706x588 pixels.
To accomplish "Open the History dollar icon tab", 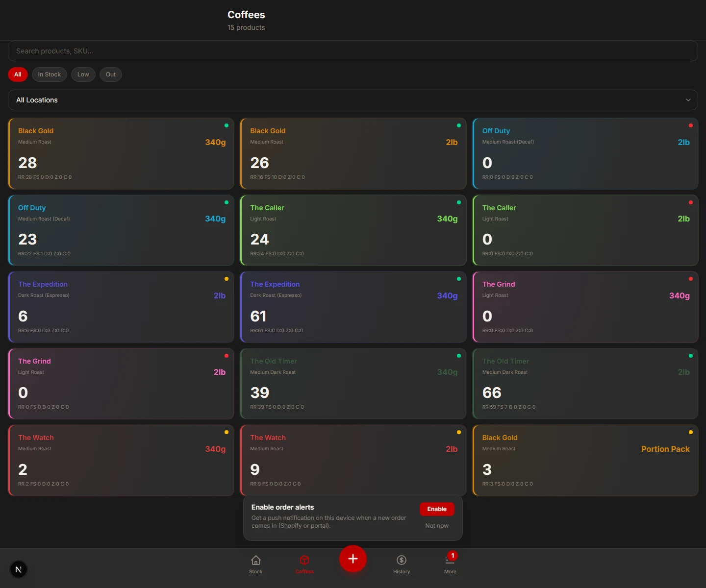I will [x=402, y=564].
